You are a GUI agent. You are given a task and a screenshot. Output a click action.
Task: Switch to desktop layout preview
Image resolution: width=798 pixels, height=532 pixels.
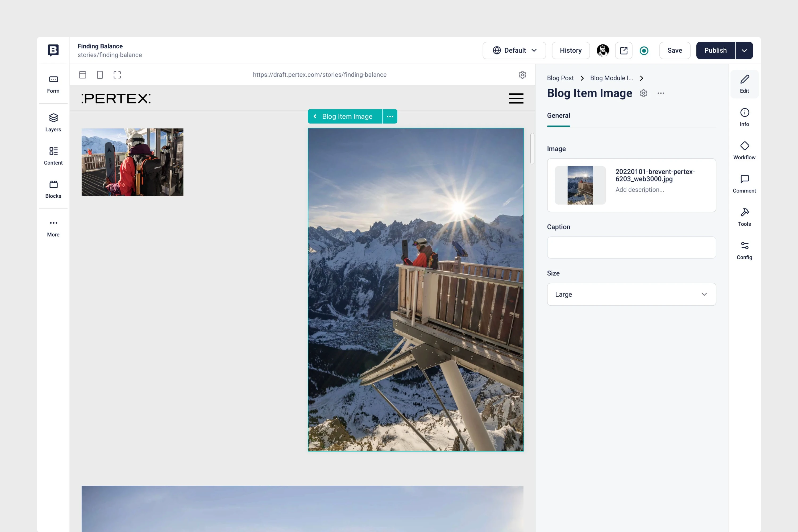[x=82, y=75]
